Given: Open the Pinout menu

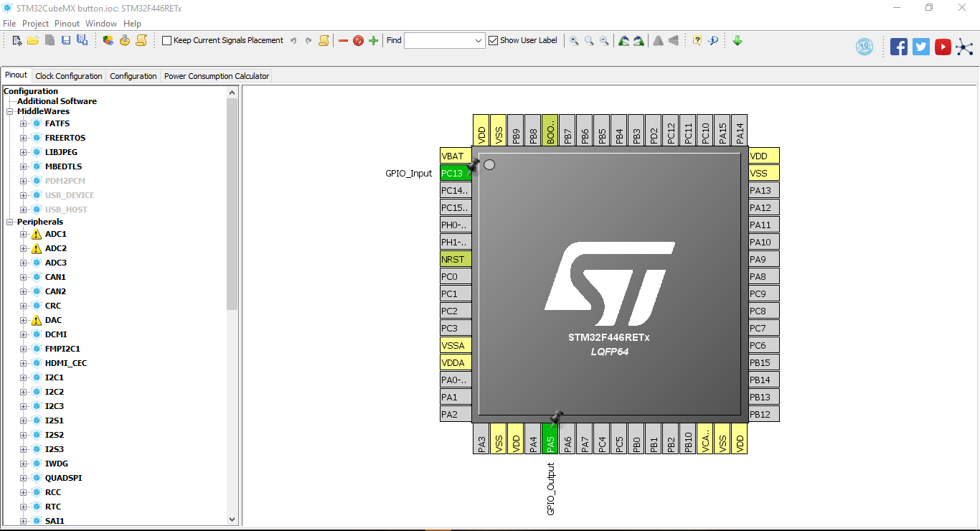Looking at the screenshot, I should (x=67, y=23).
